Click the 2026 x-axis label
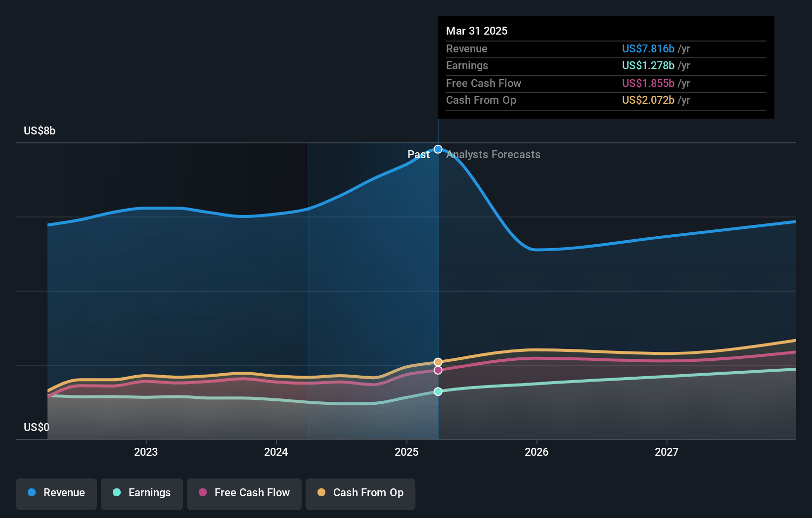This screenshot has width=812, height=518. point(537,452)
